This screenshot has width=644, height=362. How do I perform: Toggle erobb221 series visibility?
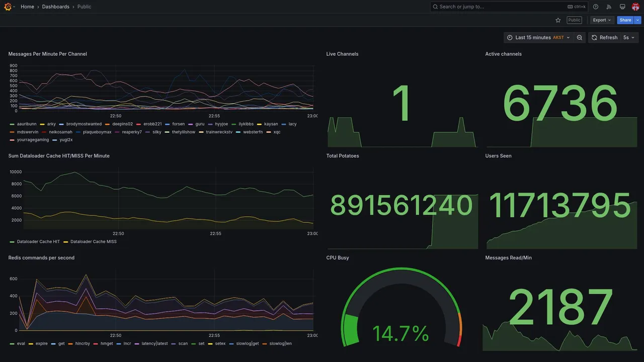[x=152, y=124]
